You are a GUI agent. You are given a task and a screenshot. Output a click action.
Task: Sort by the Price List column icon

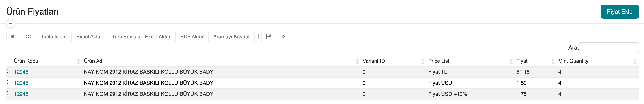coord(511,61)
